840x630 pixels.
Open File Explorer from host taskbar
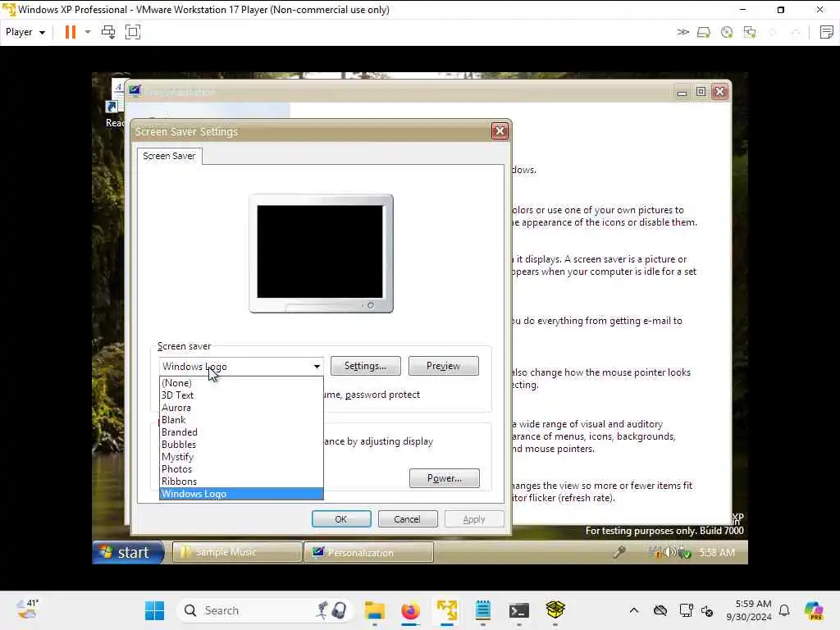374,610
